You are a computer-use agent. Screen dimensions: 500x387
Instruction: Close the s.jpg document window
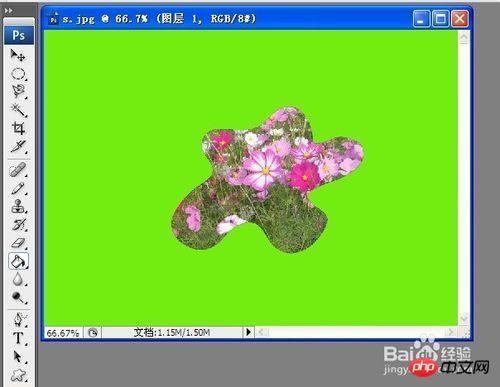coord(460,19)
